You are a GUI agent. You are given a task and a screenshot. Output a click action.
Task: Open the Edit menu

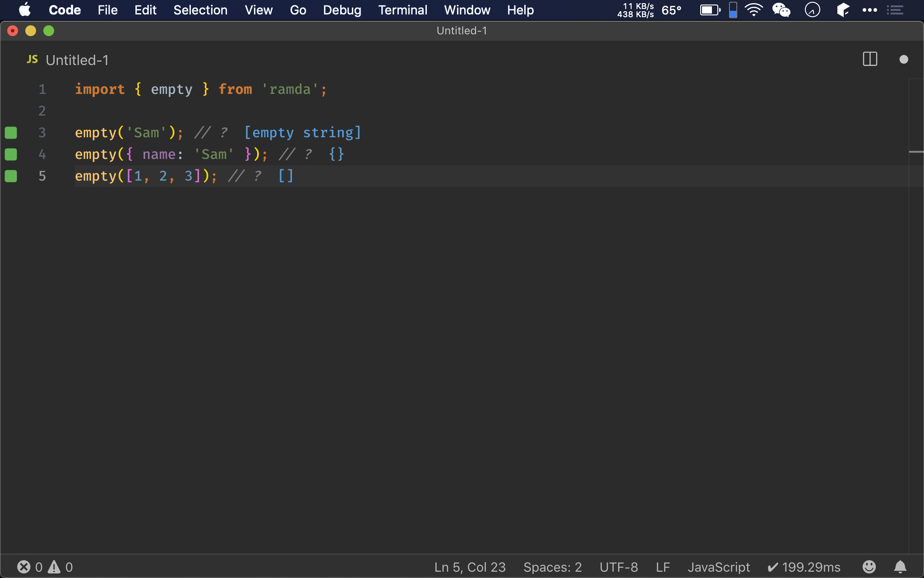[145, 10]
